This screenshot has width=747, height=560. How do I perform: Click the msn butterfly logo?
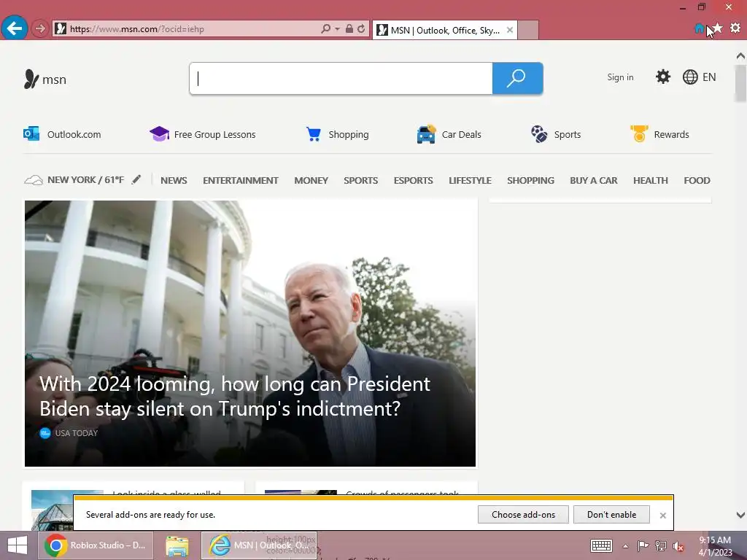pyautogui.click(x=45, y=79)
